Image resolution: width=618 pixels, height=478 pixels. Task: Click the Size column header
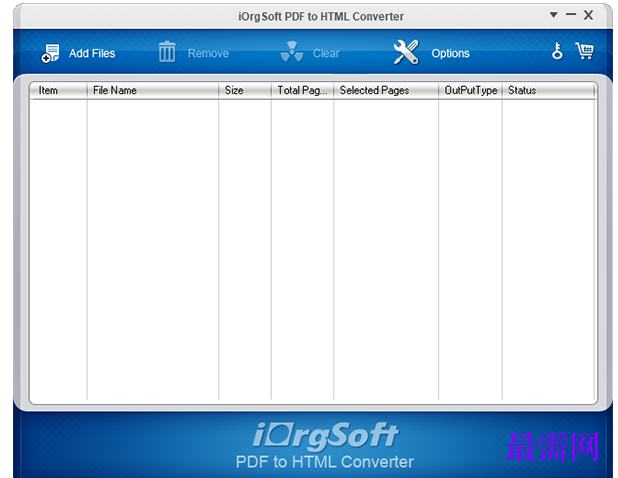click(x=245, y=91)
